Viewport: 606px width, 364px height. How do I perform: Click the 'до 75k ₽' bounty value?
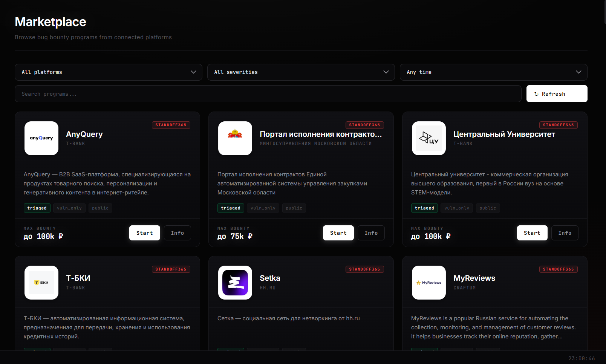235,236
